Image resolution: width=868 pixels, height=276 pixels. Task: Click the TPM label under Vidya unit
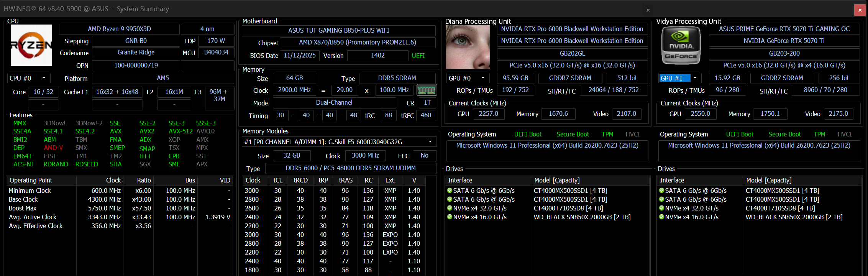coord(819,135)
